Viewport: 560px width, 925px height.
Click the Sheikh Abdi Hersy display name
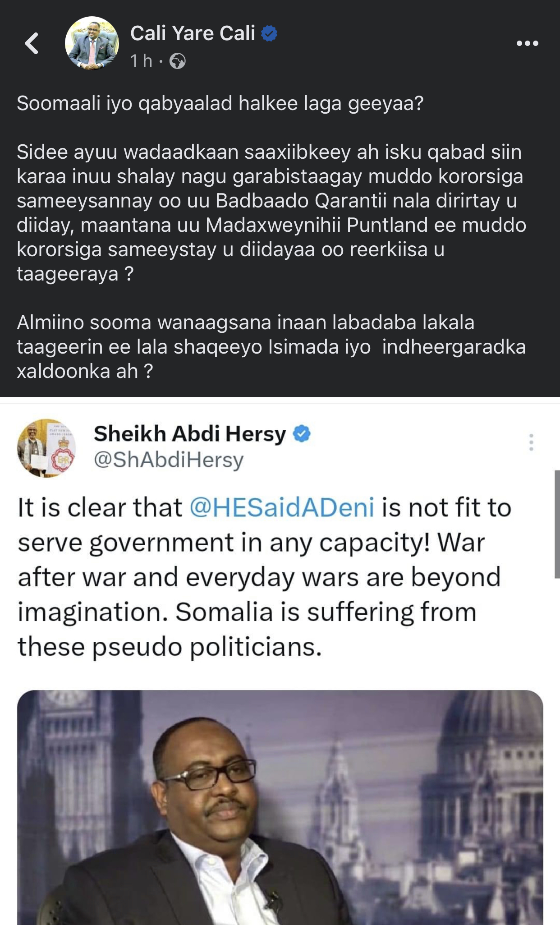190,433
